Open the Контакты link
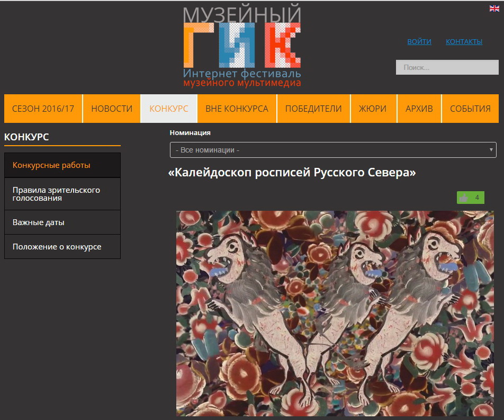 pyautogui.click(x=464, y=41)
